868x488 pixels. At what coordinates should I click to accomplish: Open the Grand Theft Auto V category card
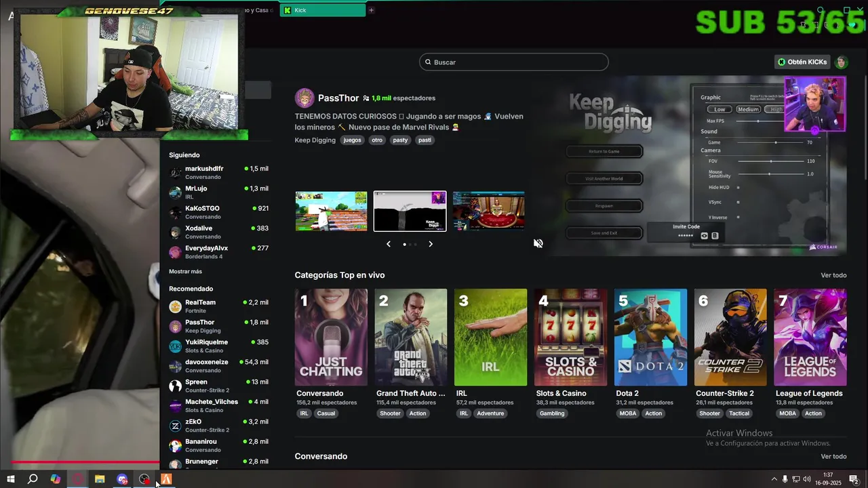point(411,338)
